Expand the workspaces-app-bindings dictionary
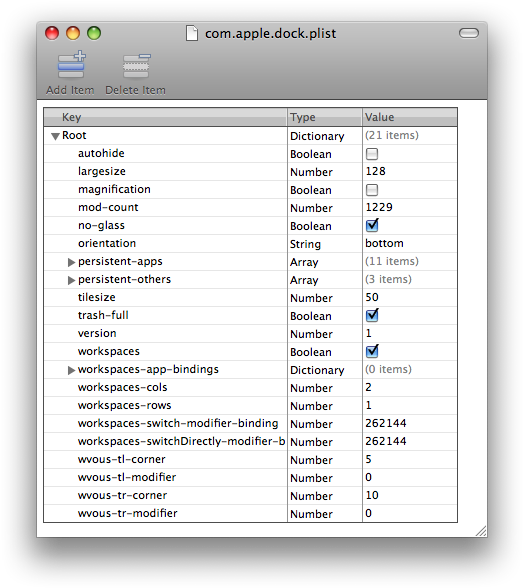 point(71,370)
